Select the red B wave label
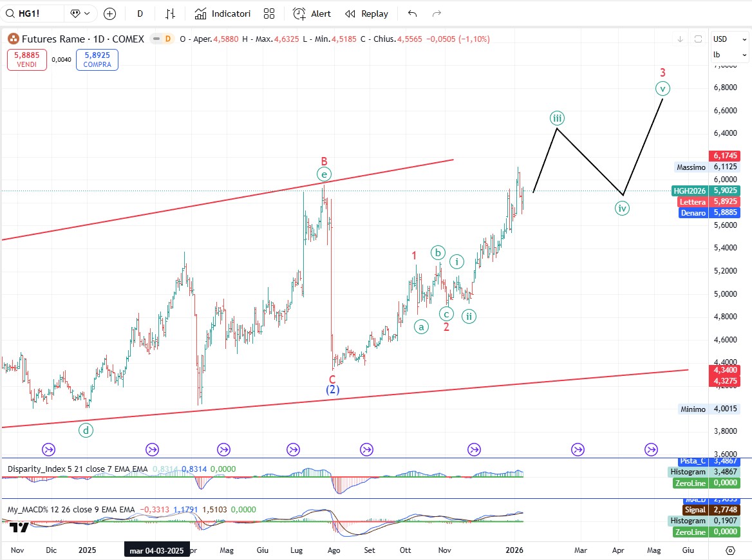The height and width of the screenshot is (560, 752). click(324, 162)
